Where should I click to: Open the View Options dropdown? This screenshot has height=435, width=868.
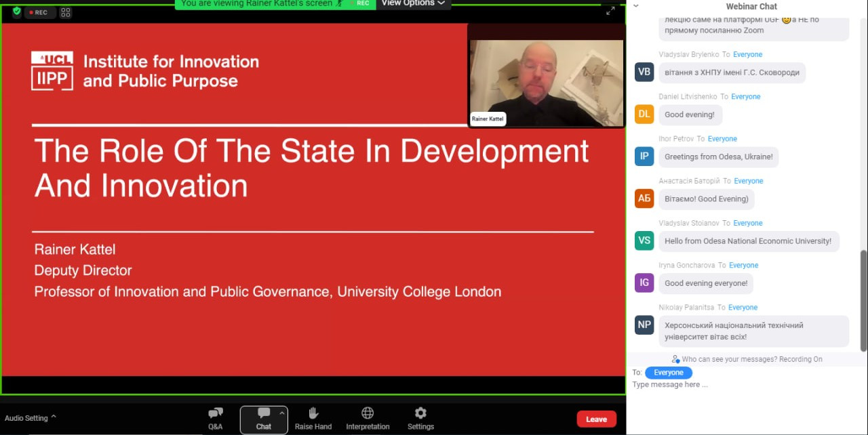pyautogui.click(x=413, y=3)
